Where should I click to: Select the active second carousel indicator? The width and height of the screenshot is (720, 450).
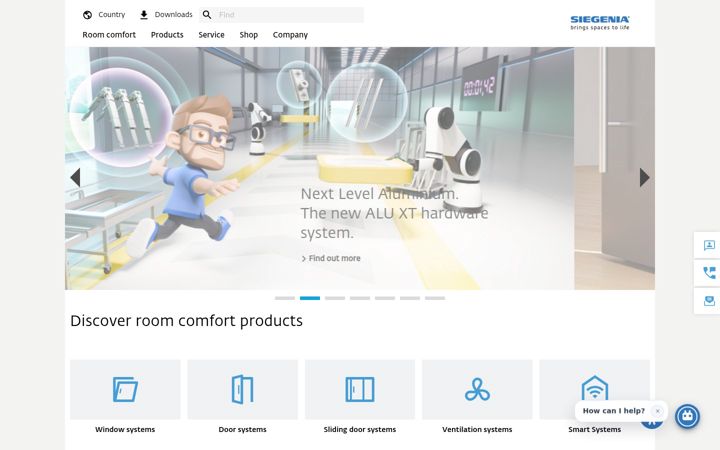pyautogui.click(x=310, y=298)
